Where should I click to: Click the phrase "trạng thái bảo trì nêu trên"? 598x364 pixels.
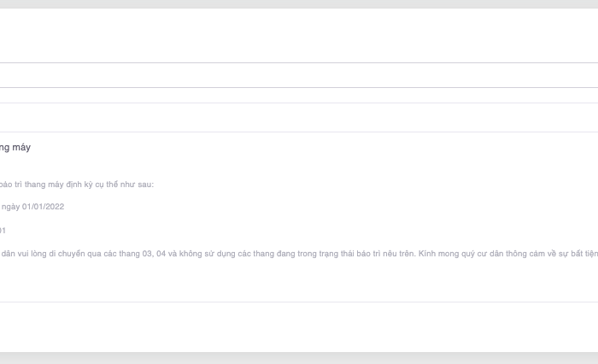(360, 254)
